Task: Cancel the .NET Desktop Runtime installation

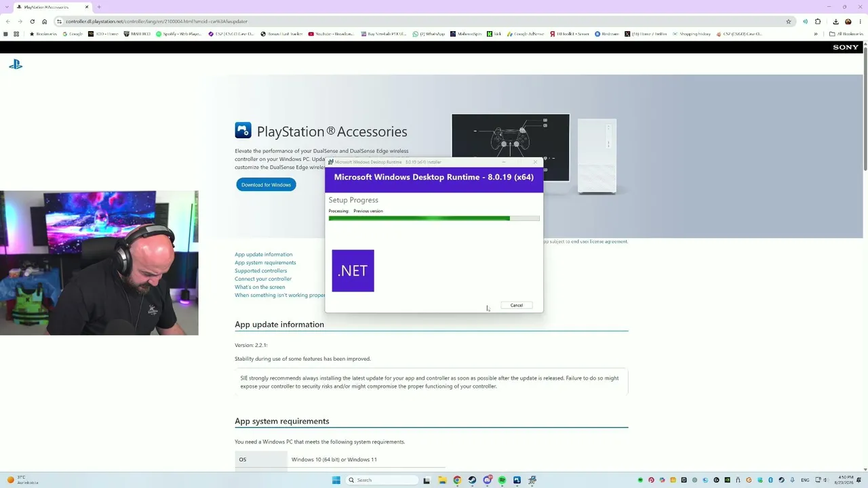Action: [517, 305]
